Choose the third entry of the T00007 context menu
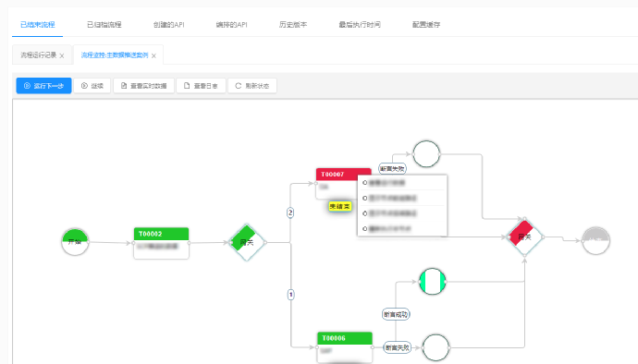This screenshot has height=364, width=638. (402, 213)
